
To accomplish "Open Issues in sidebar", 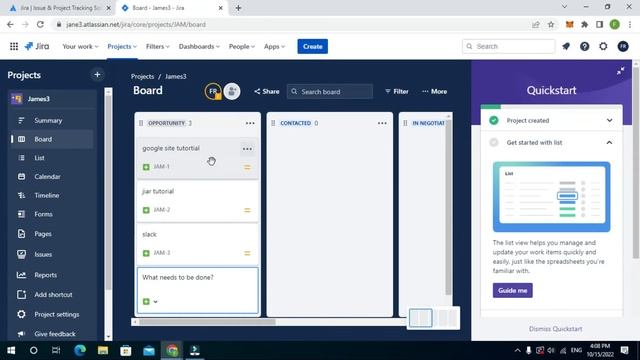I will [x=51, y=254].
